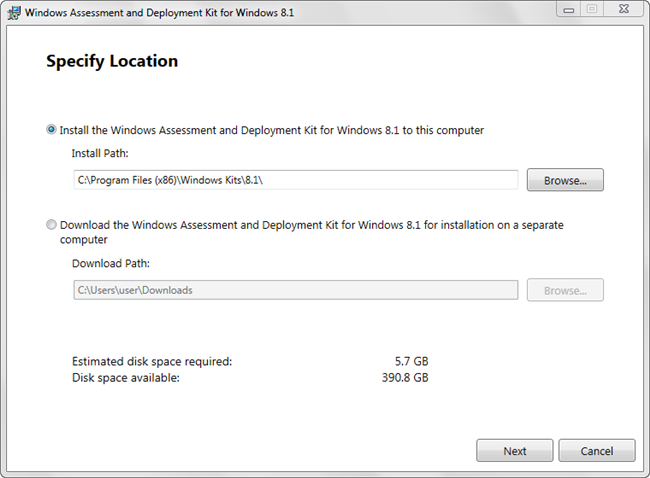Click the 'Disk space available' label
The image size is (650, 478).
click(126, 378)
